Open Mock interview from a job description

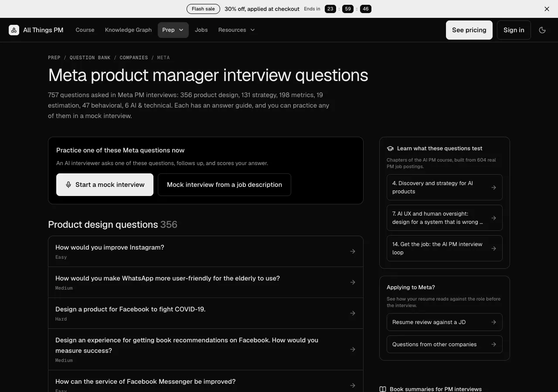point(225,185)
